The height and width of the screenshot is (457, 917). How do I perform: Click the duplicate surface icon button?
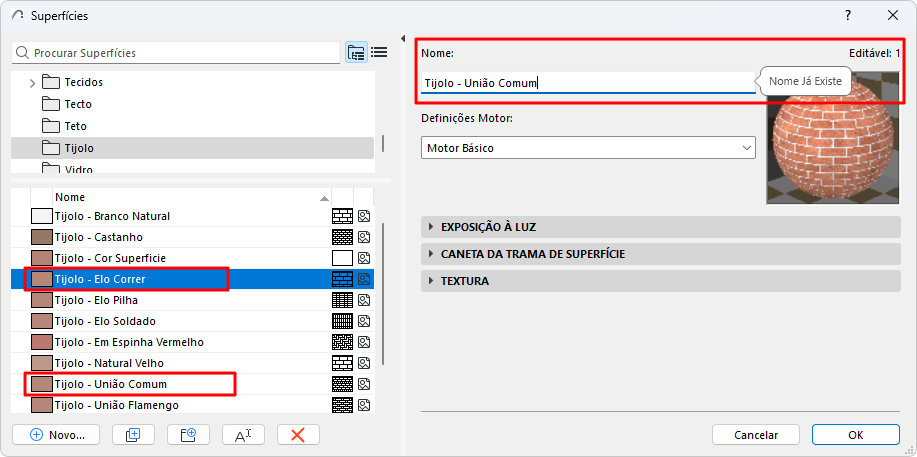(126, 435)
